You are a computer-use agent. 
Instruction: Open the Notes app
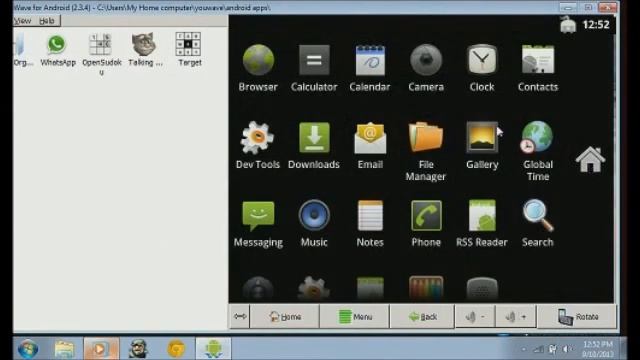[370, 224]
